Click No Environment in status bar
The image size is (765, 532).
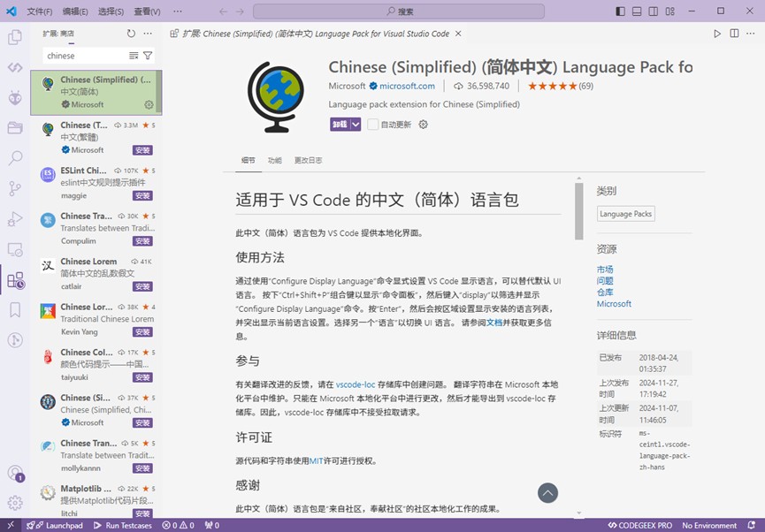click(x=709, y=525)
